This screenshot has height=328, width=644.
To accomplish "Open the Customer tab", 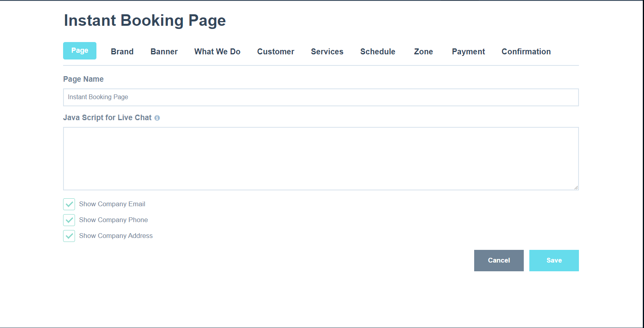I will (276, 52).
